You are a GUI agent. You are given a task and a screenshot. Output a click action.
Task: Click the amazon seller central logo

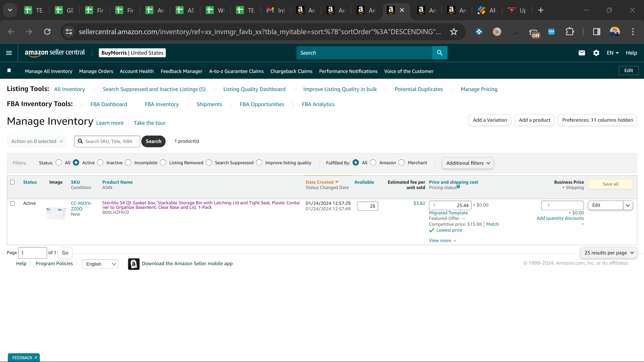coord(55,53)
